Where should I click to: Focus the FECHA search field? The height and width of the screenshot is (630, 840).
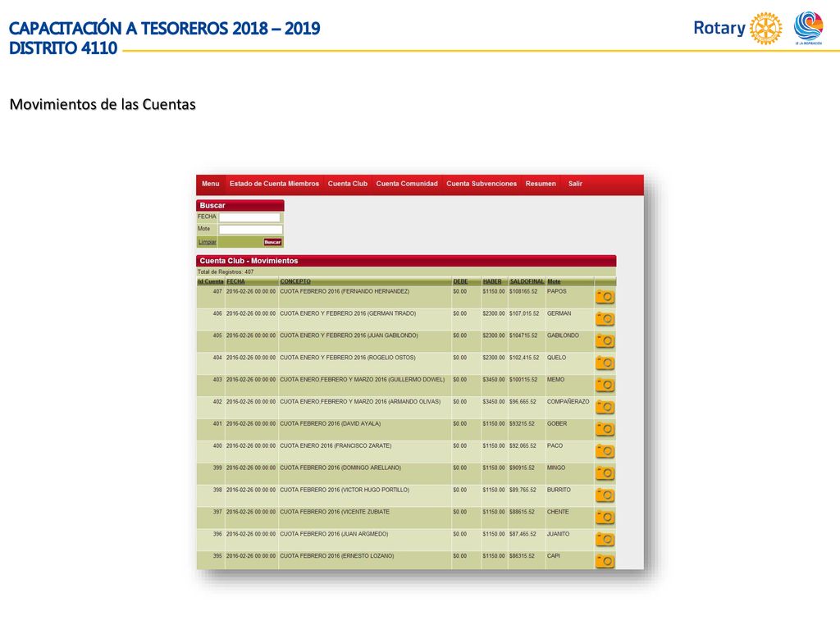pyautogui.click(x=249, y=217)
